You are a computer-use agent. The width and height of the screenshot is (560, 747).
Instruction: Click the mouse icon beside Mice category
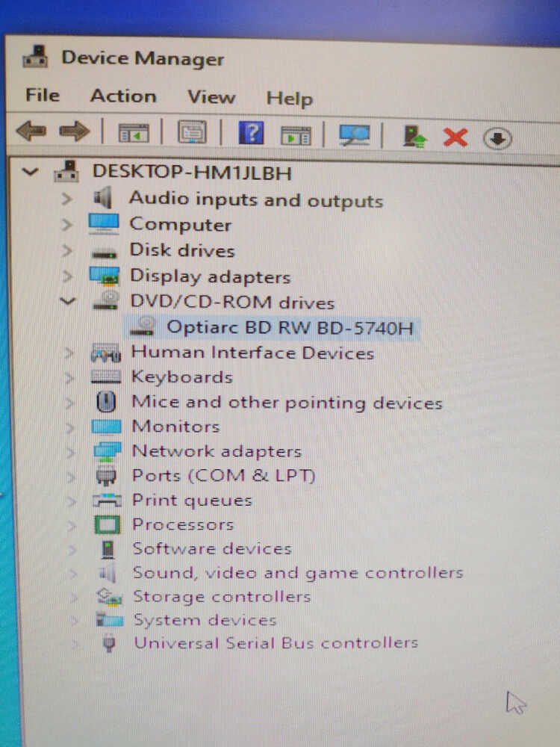pos(106,402)
